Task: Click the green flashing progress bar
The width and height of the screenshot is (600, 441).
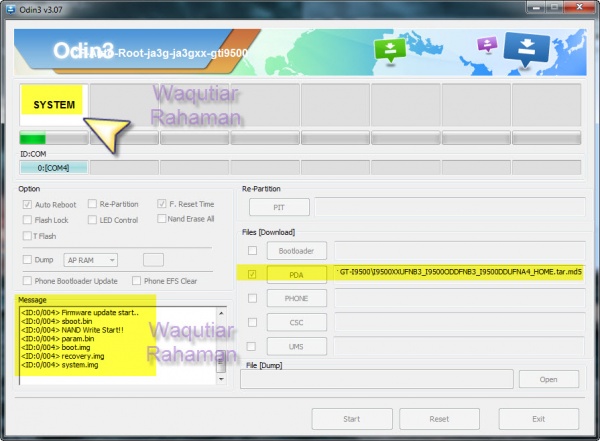Action: tap(54, 138)
